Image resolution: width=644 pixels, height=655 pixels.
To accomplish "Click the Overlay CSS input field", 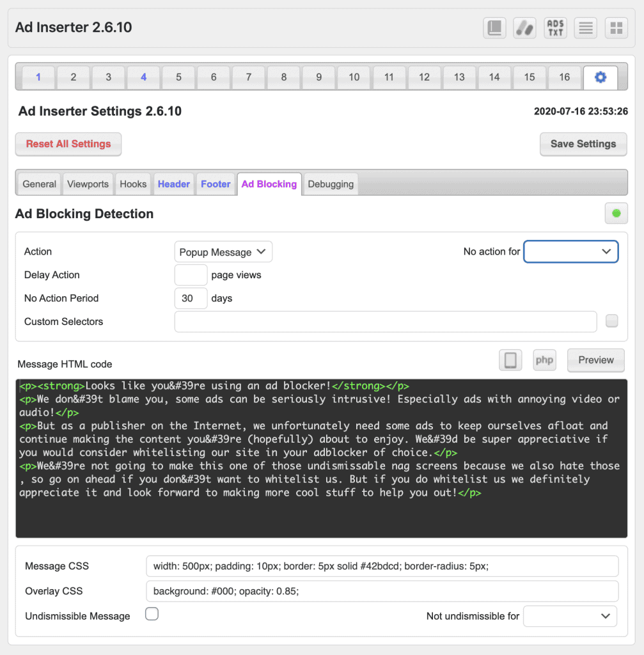I will point(382,591).
